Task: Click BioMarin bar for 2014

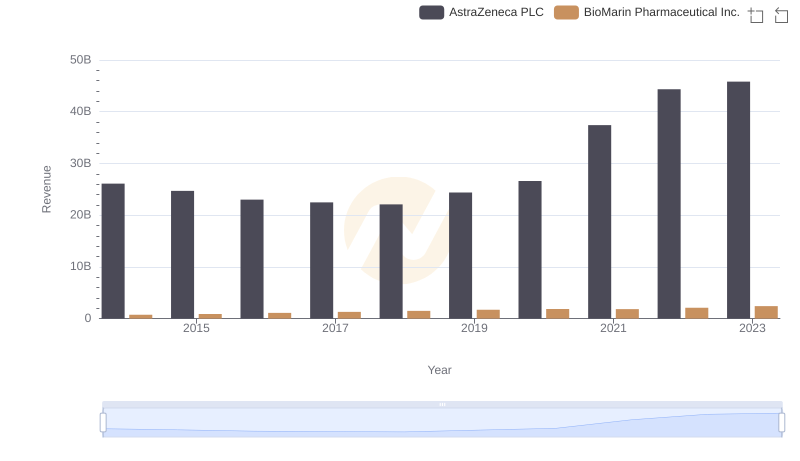Action: tap(141, 317)
